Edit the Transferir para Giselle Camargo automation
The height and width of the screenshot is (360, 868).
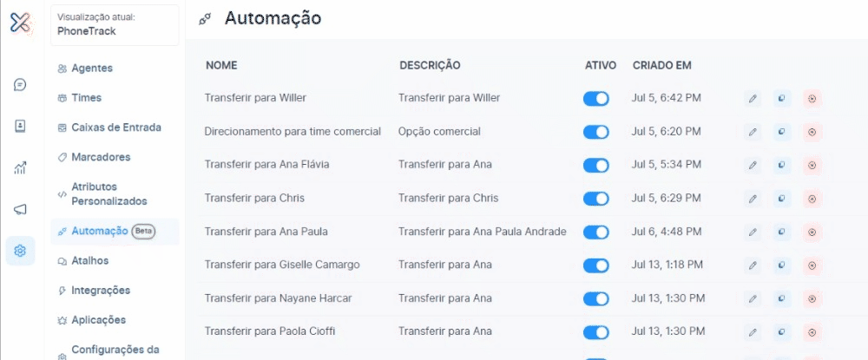point(753,265)
